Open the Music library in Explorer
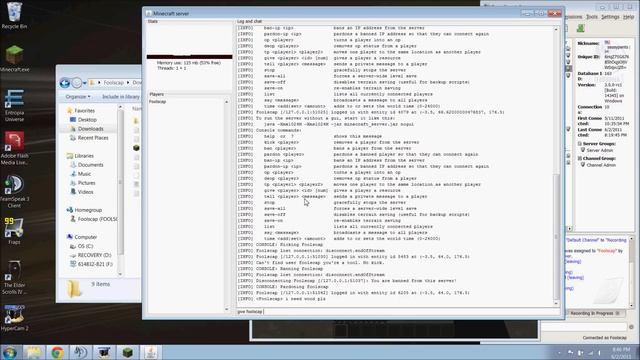This screenshot has width=640, height=360. tap(84, 173)
